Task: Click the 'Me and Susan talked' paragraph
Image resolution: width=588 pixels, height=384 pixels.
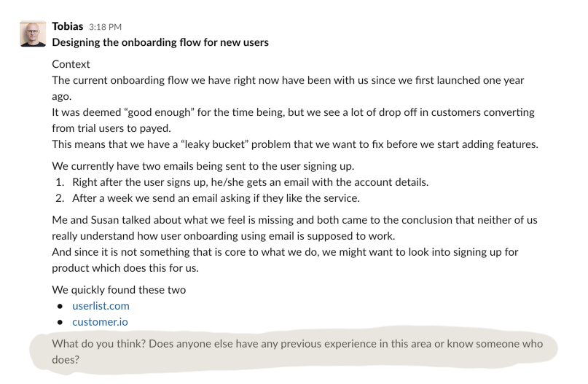Action: pyautogui.click(x=295, y=228)
